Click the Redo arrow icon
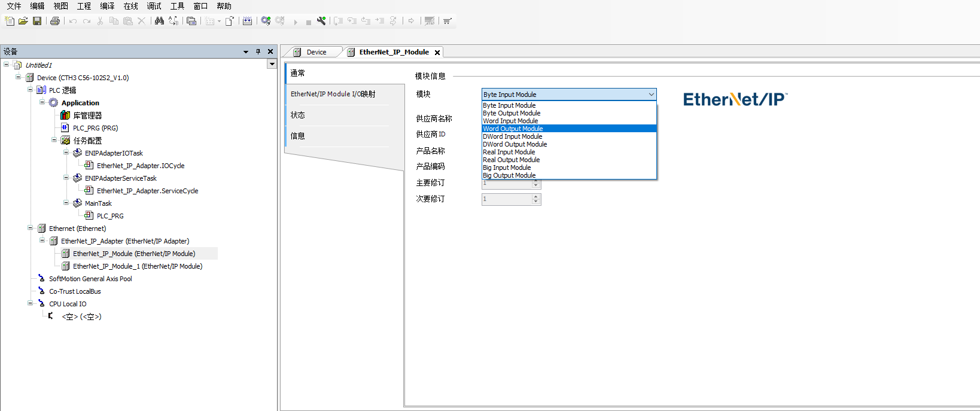 [x=87, y=21]
